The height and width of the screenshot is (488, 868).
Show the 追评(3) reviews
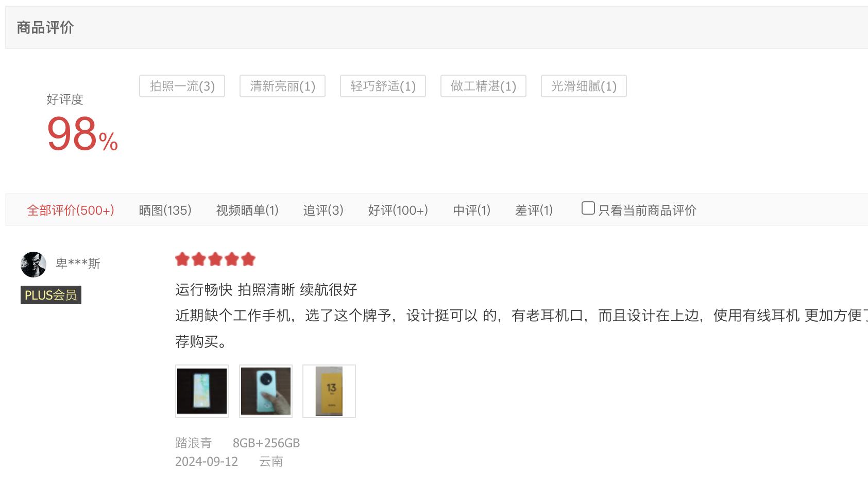coord(323,210)
